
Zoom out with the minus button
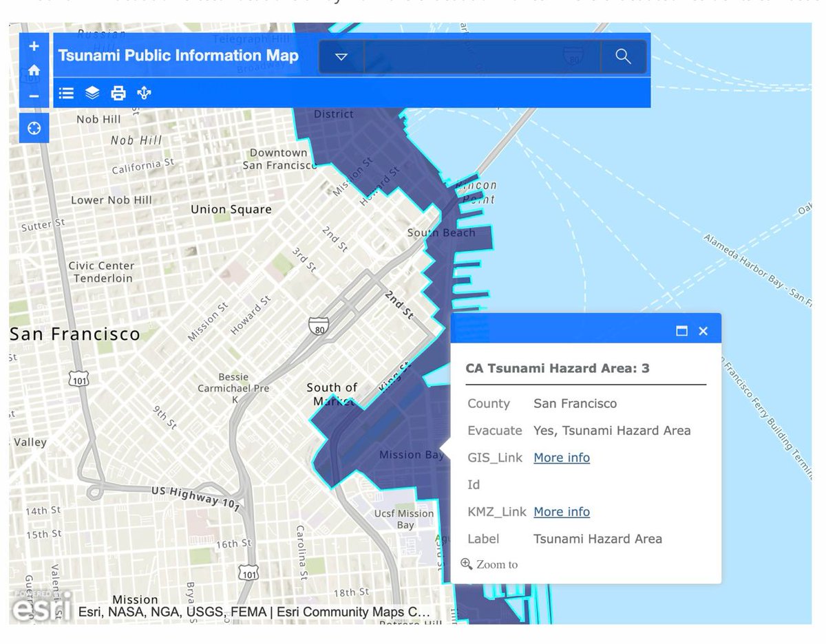[x=34, y=96]
